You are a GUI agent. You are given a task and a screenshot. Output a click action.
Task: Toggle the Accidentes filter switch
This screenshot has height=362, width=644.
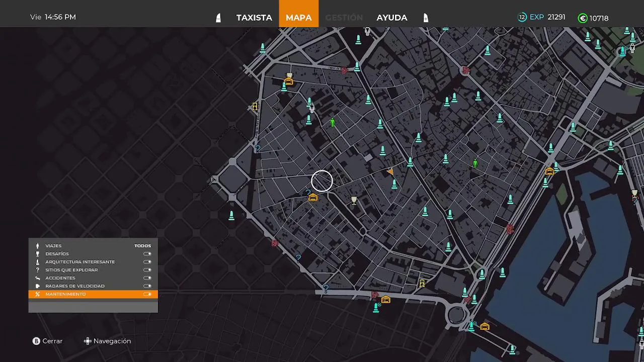(147, 278)
